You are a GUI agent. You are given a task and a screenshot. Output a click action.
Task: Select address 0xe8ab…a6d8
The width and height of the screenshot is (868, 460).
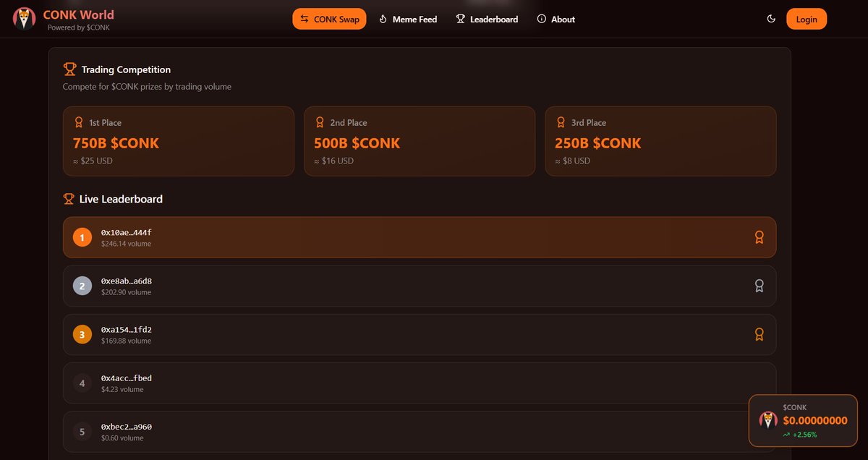tap(127, 281)
